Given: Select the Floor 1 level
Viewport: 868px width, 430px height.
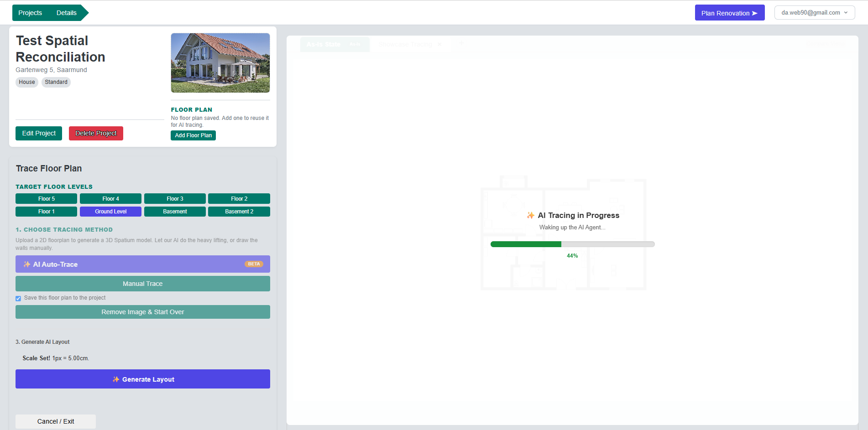Looking at the screenshot, I should (x=47, y=212).
